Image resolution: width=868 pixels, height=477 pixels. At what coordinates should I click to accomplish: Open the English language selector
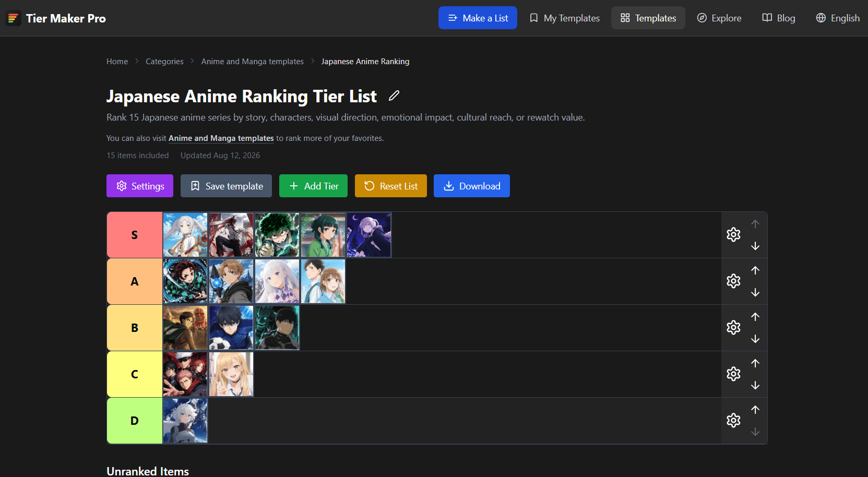(838, 18)
